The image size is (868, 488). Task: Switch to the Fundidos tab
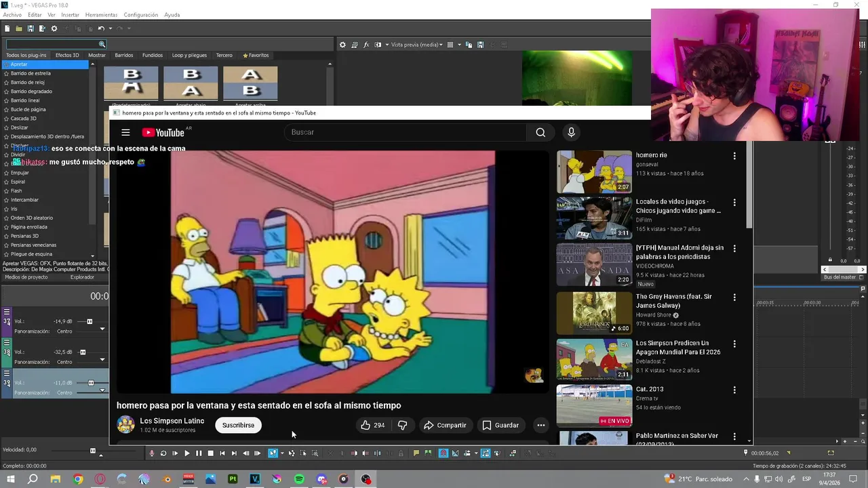point(153,55)
